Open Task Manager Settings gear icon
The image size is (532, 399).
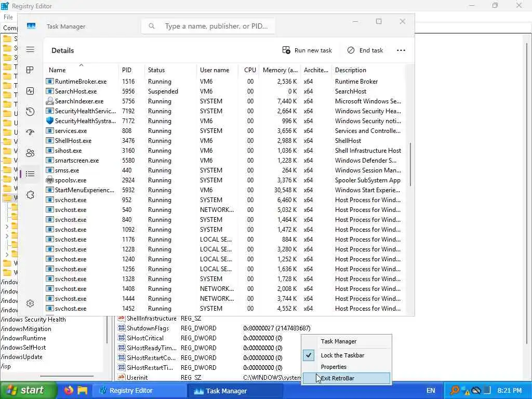(x=30, y=303)
